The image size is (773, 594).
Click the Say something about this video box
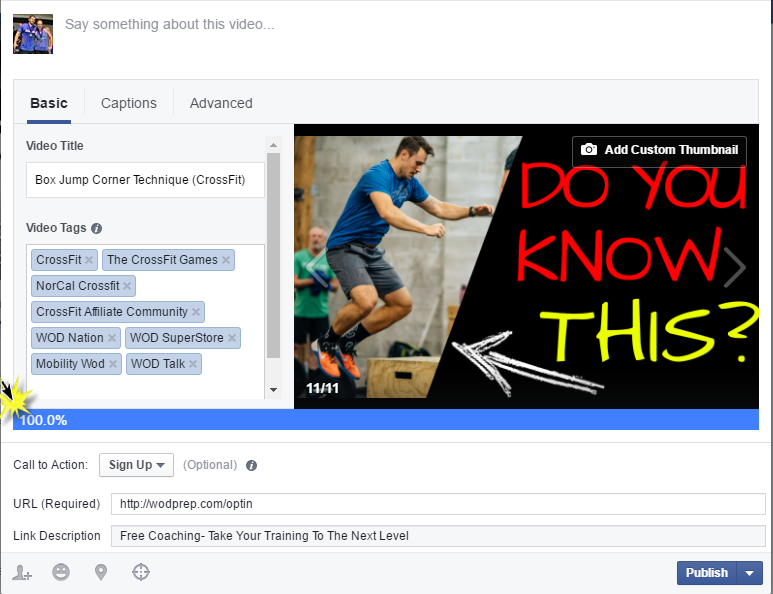(169, 24)
